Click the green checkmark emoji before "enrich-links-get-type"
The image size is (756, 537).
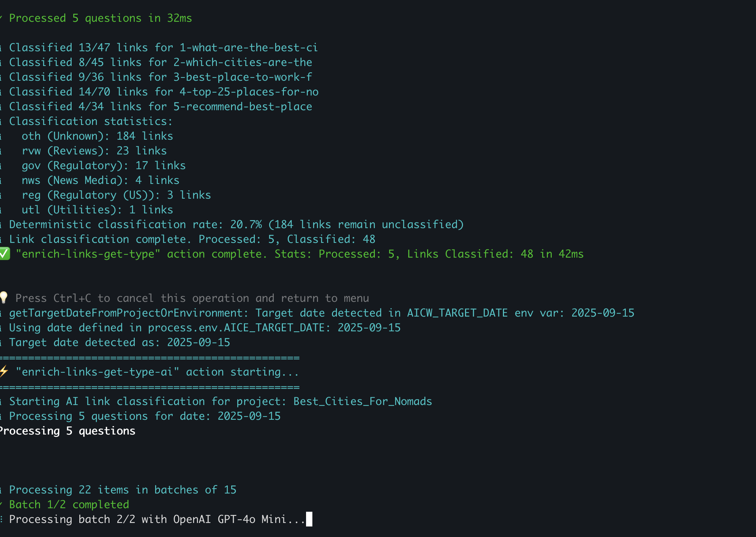[x=5, y=254]
